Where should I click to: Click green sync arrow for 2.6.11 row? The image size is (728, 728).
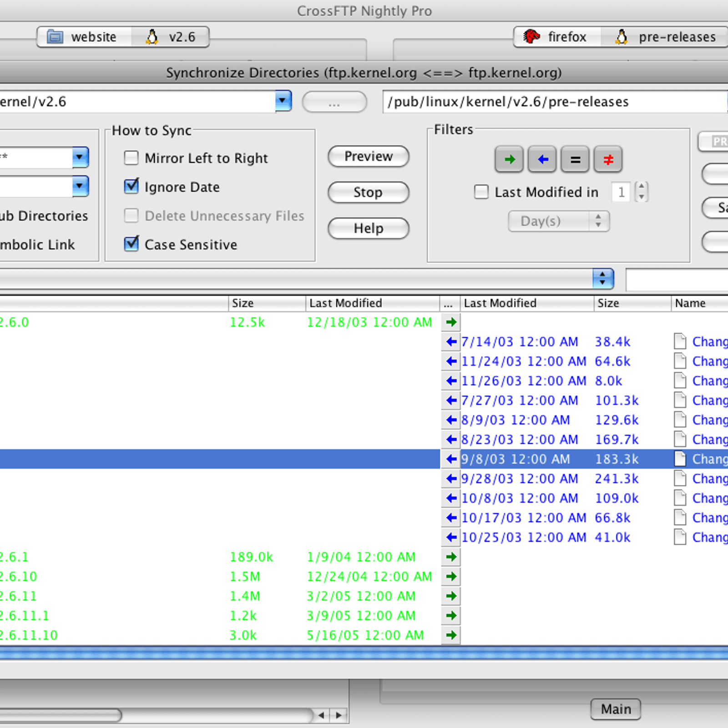(x=451, y=596)
